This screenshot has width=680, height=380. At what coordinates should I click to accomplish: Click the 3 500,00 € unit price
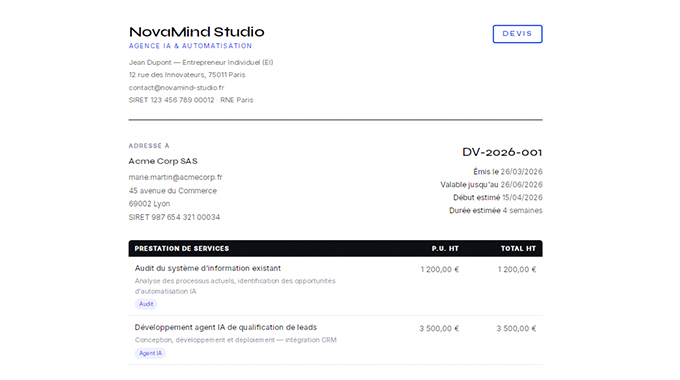439,328
